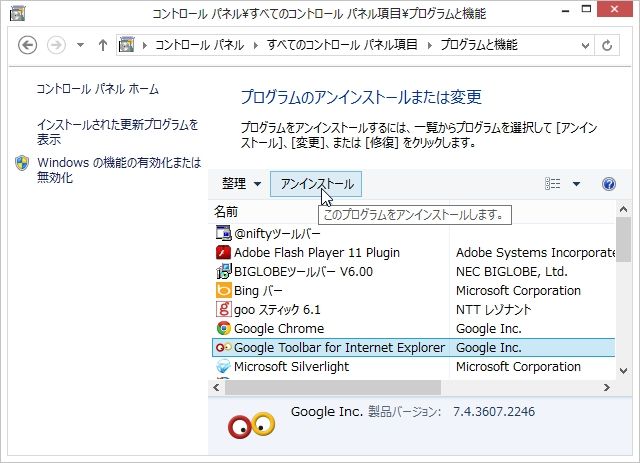Click Adobe Systems Incorporated publisher cell
The image size is (640, 463).
pyautogui.click(x=536, y=253)
